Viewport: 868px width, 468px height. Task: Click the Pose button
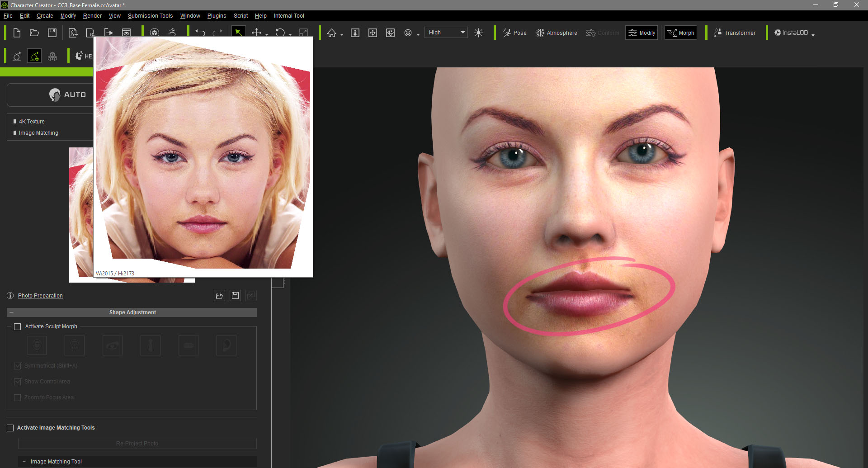[x=514, y=33]
